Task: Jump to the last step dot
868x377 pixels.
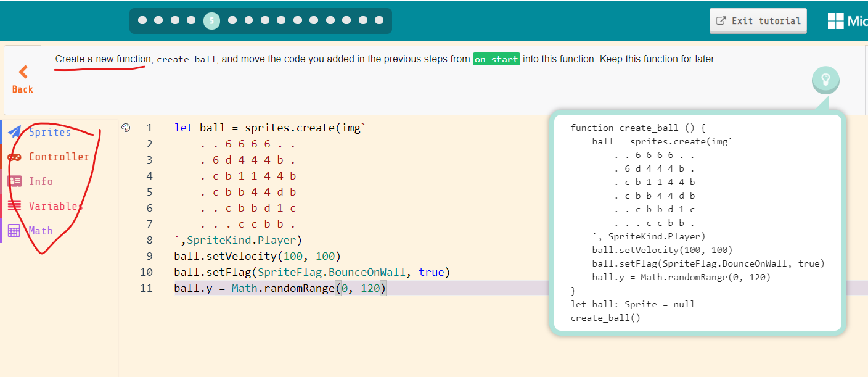Action: pos(379,20)
